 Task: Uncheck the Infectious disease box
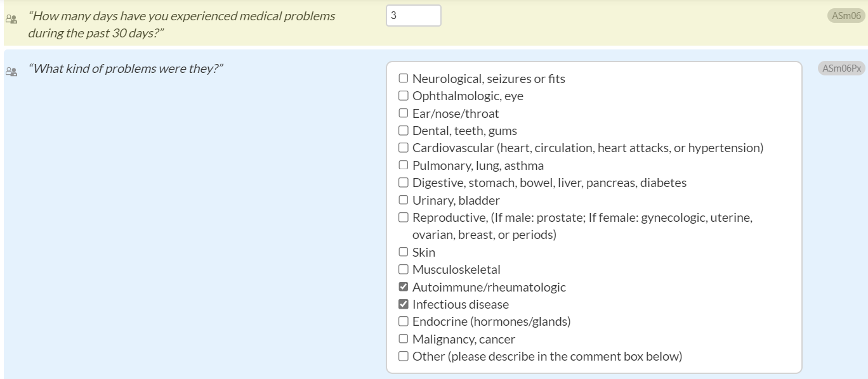pos(404,304)
